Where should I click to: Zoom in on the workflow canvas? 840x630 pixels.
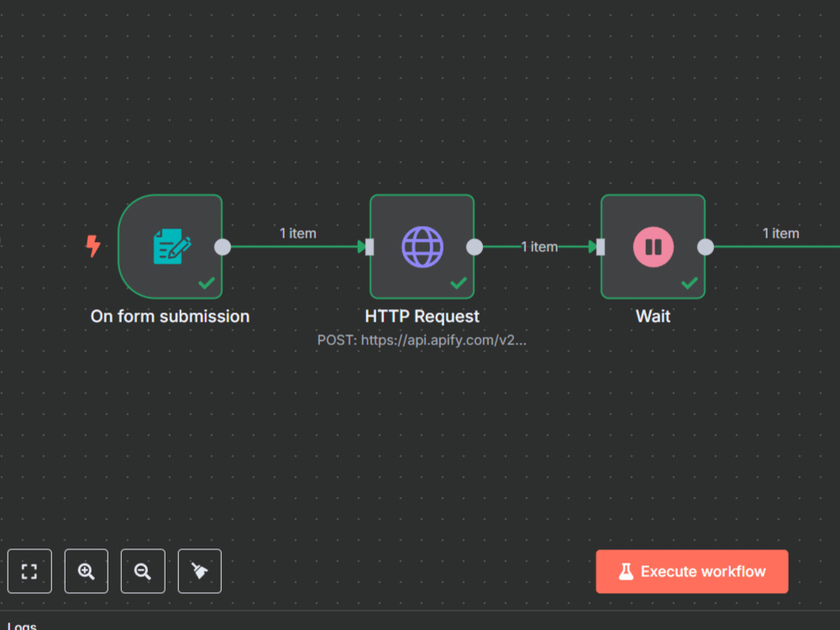point(87,571)
